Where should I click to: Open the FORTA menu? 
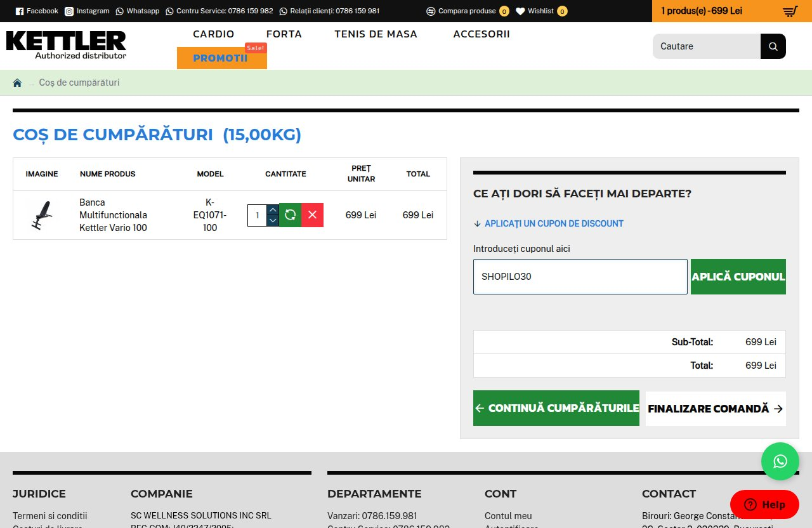[284, 34]
